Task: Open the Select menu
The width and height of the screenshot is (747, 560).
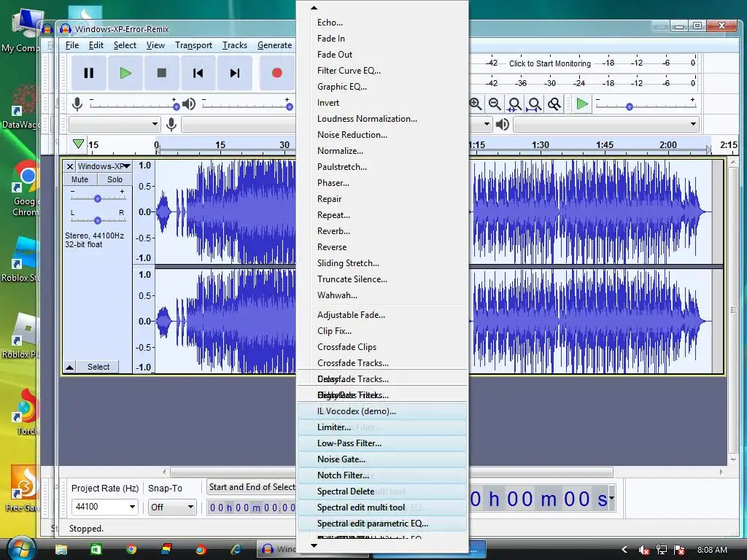Action: click(125, 45)
